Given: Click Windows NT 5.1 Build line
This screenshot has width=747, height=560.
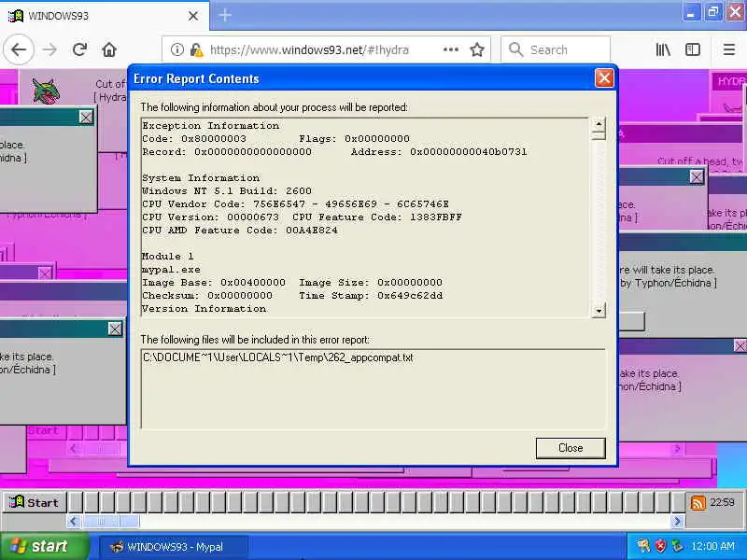Looking at the screenshot, I should click(x=227, y=191).
